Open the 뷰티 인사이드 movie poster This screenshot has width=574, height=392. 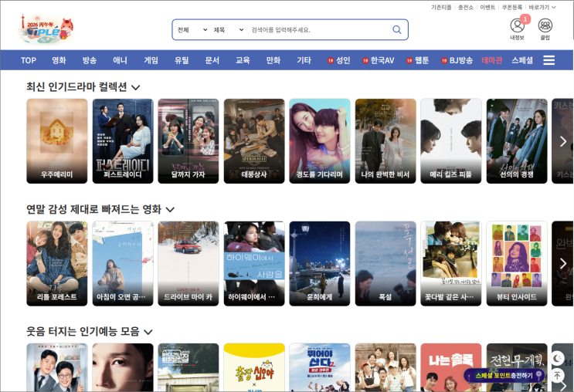(517, 263)
